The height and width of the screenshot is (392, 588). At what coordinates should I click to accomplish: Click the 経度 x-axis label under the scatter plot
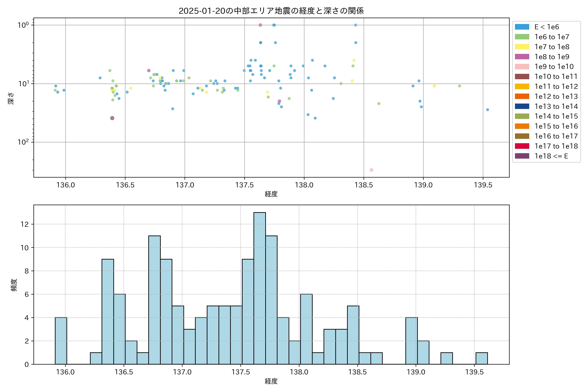271,194
